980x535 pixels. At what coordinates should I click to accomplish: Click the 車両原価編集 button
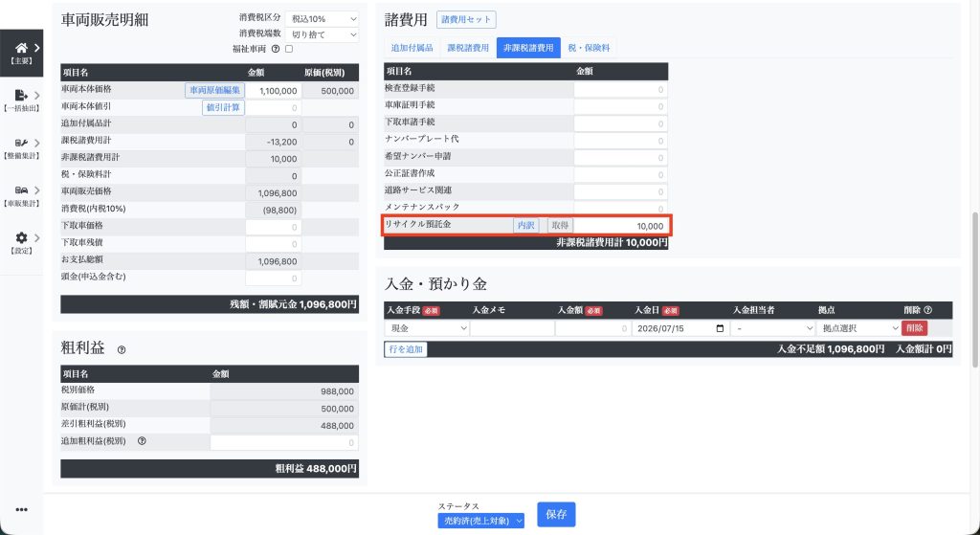pos(214,91)
